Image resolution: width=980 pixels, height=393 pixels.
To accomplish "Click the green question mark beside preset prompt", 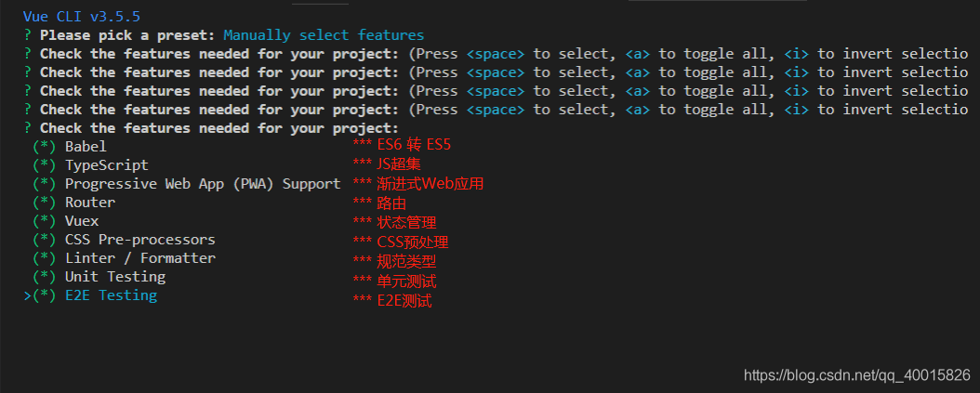I will 28,35.
